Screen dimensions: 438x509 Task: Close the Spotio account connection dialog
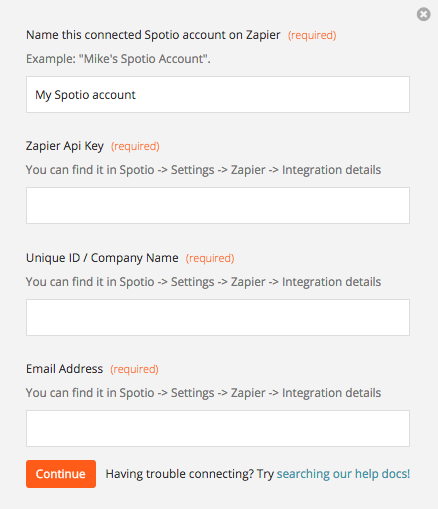(423, 14)
